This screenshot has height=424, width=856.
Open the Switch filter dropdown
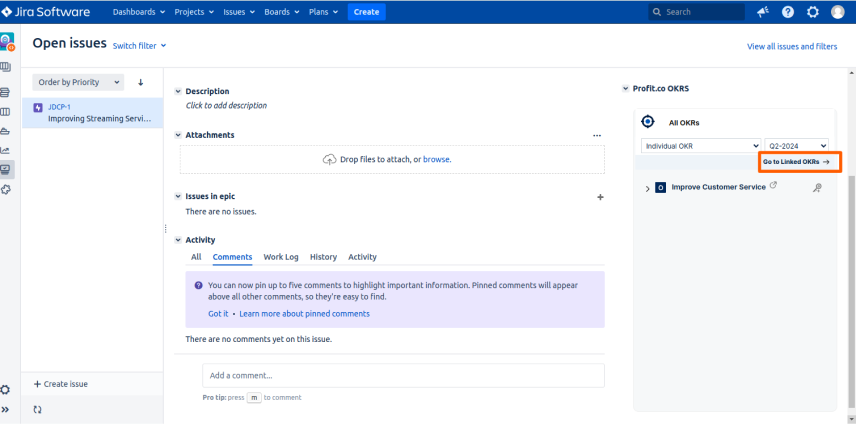pos(139,46)
